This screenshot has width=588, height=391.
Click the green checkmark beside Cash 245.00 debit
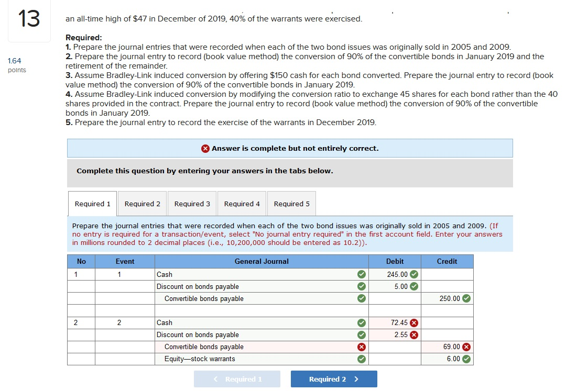point(415,274)
